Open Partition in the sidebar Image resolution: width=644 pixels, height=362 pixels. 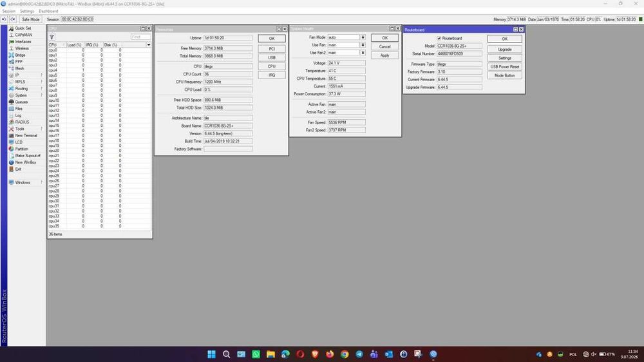(21, 149)
